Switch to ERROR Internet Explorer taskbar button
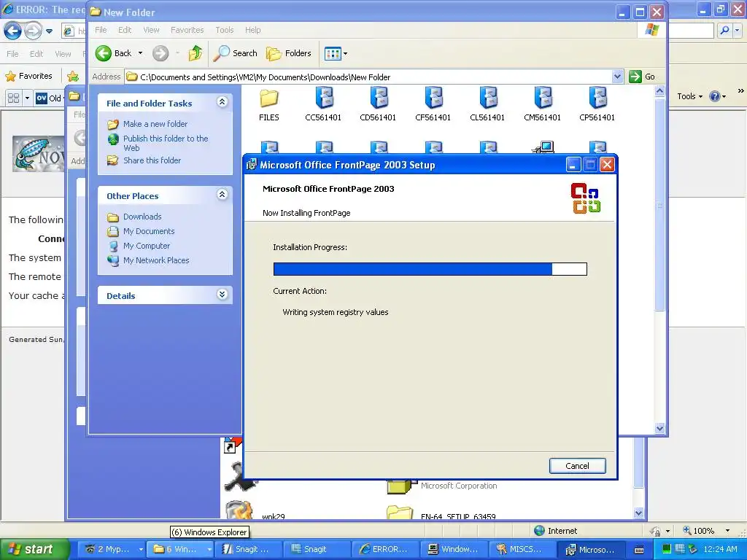This screenshot has height=560, width=747. pyautogui.click(x=385, y=549)
